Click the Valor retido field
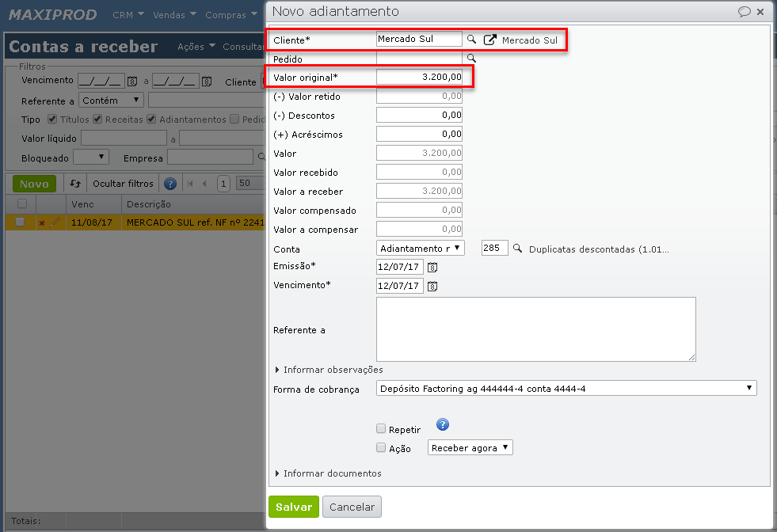The image size is (777, 532). tap(419, 96)
